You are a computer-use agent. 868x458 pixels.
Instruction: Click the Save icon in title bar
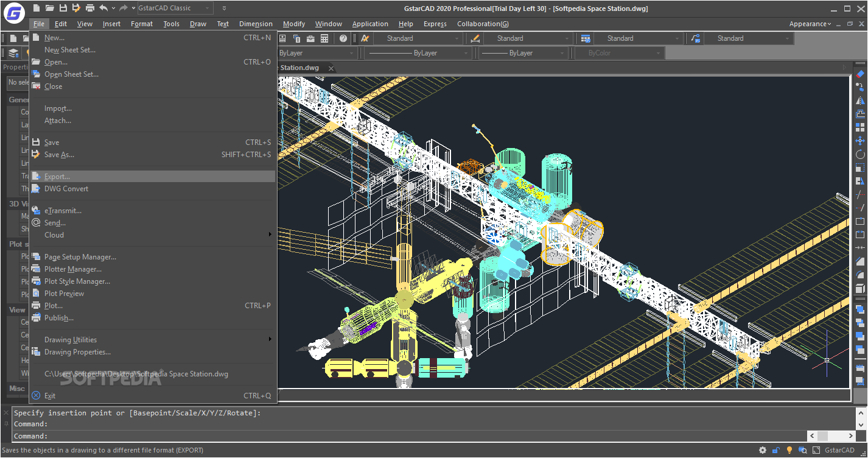click(63, 8)
